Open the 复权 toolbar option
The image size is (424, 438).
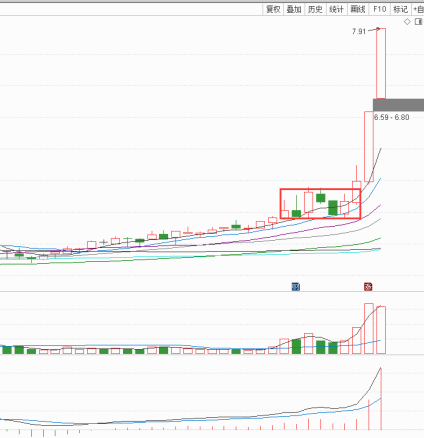click(273, 9)
